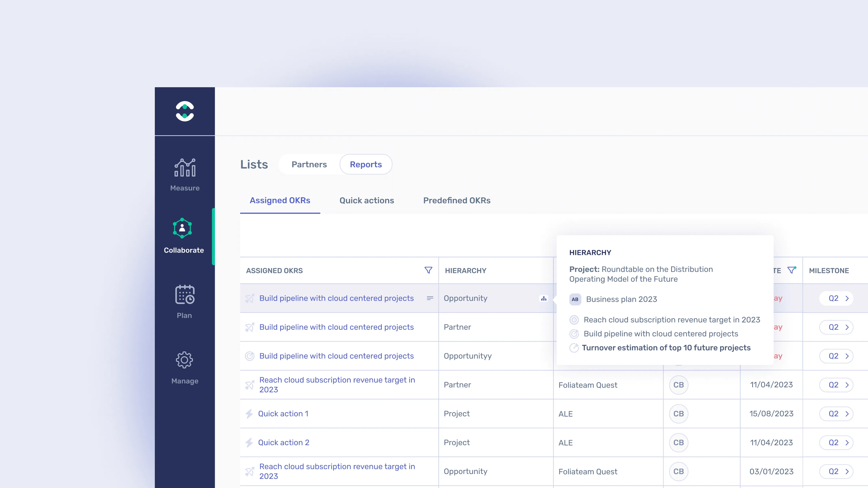Filter the Assigned OKRs column

428,270
